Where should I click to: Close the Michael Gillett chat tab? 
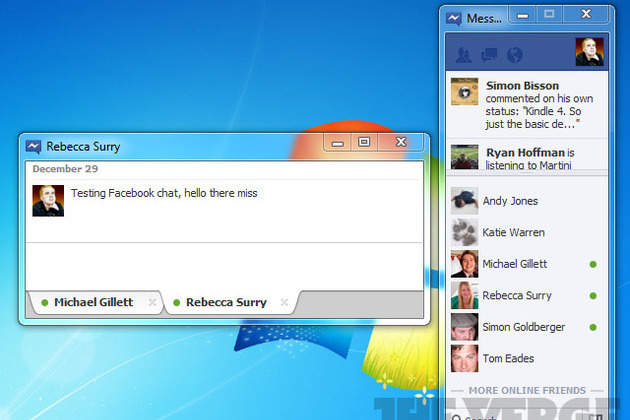[x=152, y=302]
